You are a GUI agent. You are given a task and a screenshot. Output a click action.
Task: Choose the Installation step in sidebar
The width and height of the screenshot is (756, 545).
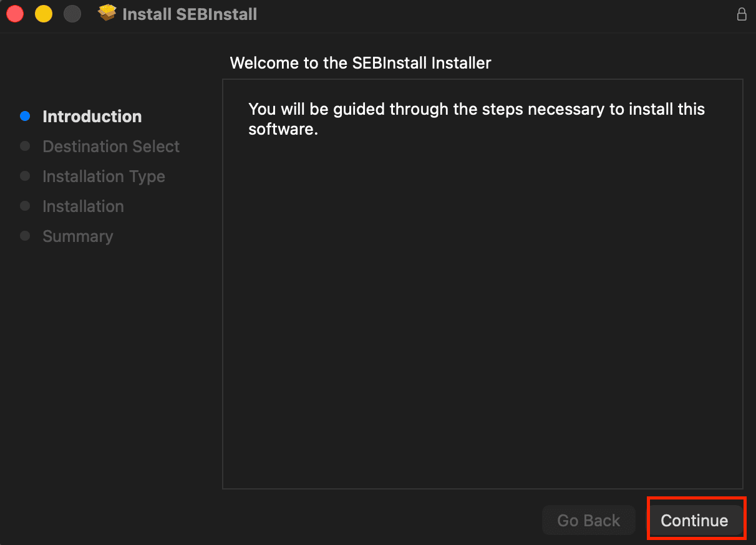tap(83, 206)
